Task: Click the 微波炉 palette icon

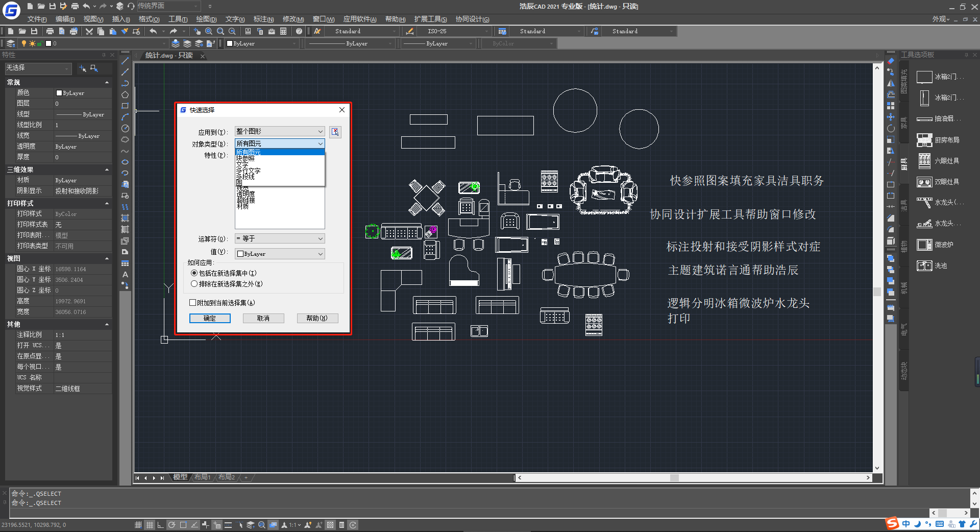Action: 924,245
